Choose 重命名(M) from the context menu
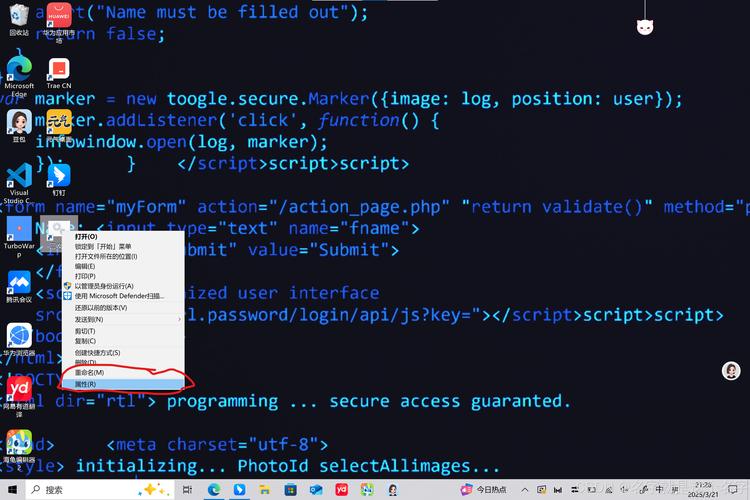 90,373
